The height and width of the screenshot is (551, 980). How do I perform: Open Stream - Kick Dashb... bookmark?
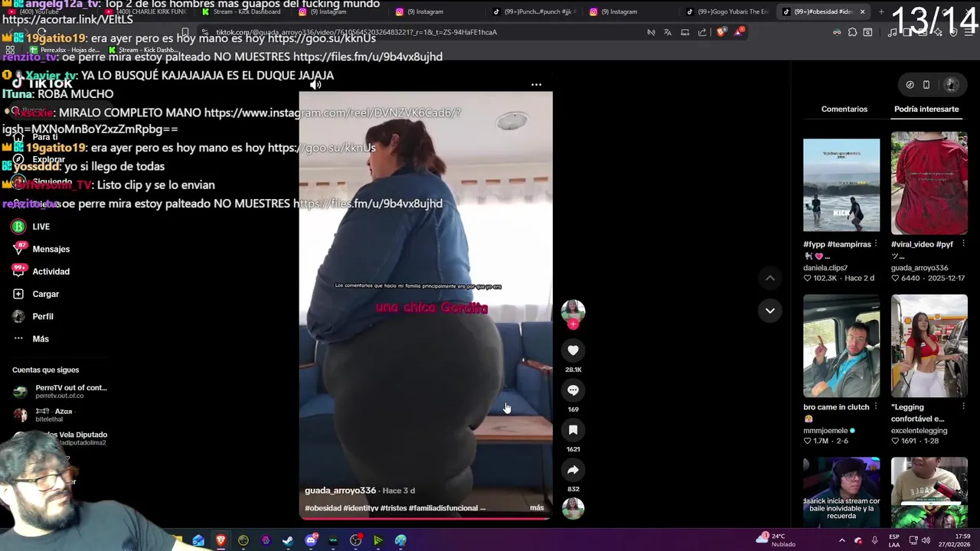tap(142, 50)
